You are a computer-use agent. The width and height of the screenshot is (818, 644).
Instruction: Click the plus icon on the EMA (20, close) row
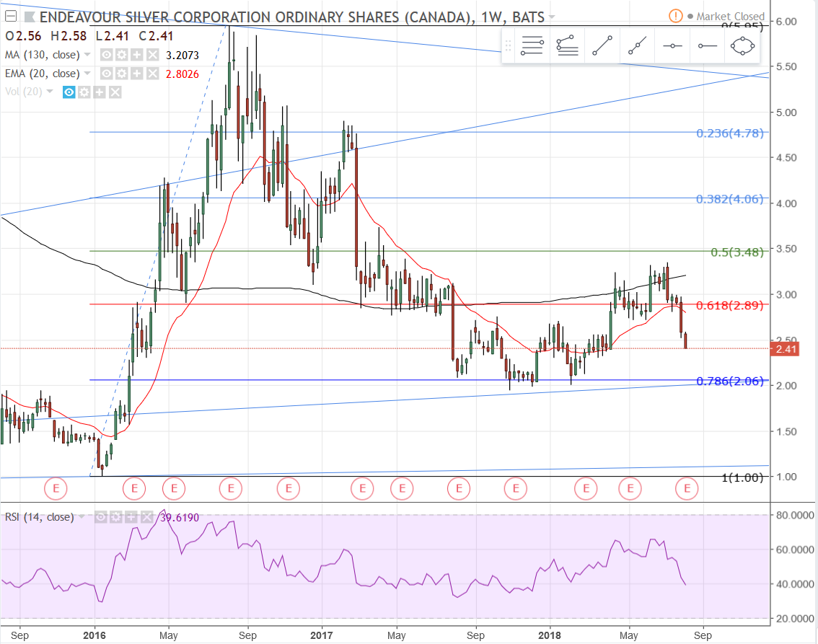point(136,74)
